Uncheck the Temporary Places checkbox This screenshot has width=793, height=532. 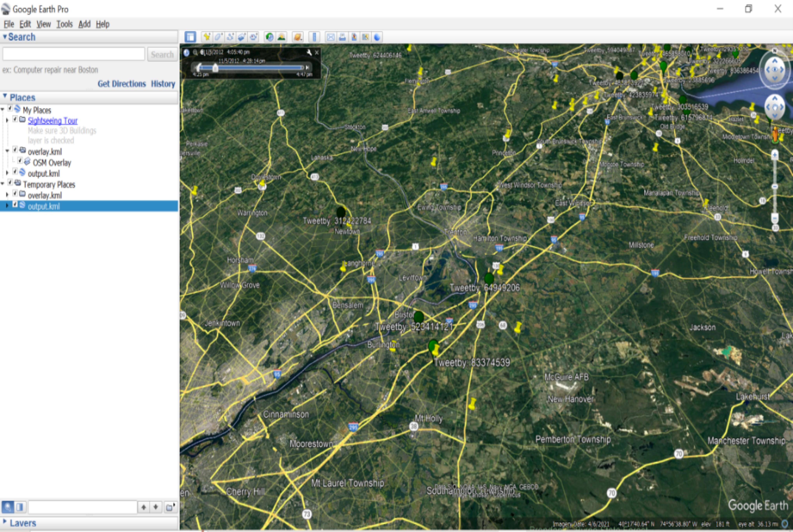coord(10,183)
